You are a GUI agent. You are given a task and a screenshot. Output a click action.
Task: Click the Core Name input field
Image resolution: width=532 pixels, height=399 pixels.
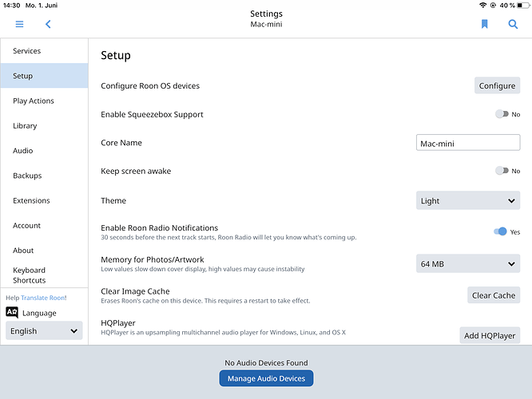pos(468,143)
